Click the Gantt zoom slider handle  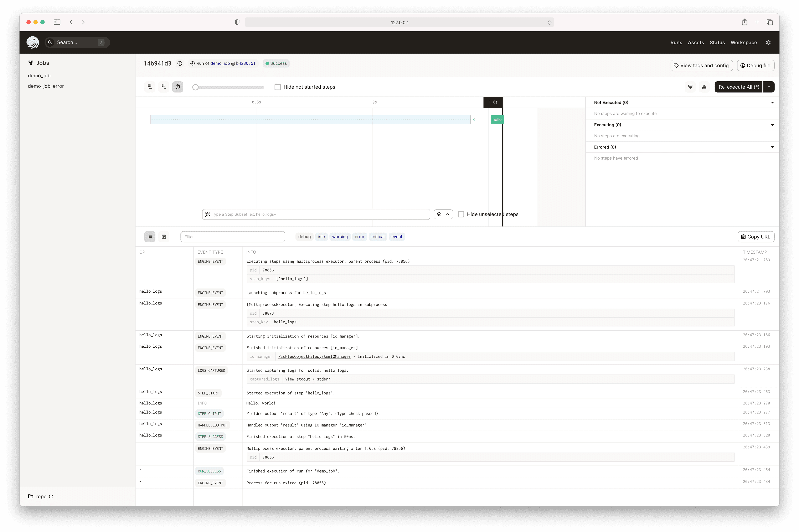195,87
